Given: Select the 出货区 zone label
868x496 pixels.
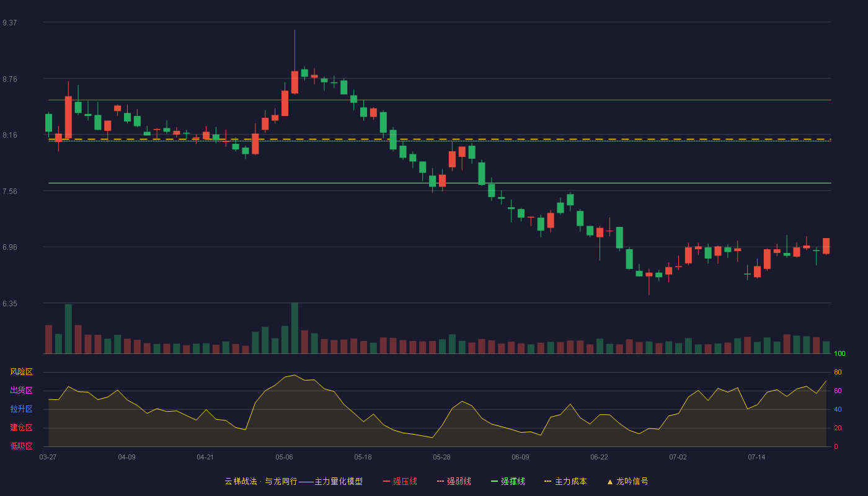Looking at the screenshot, I should coord(21,391).
